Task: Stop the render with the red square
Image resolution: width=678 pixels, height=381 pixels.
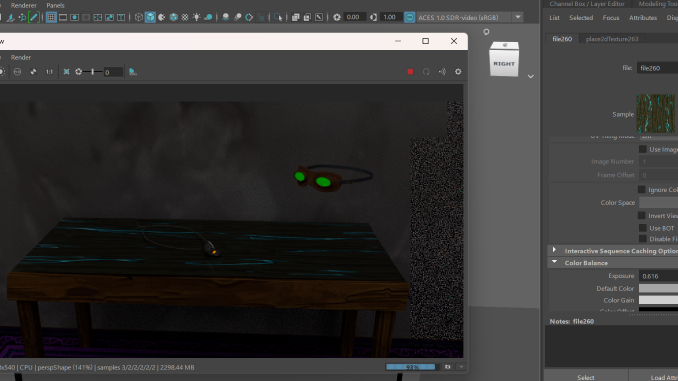Action: tap(410, 72)
